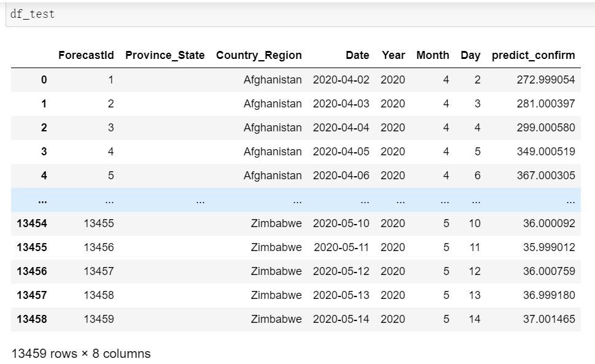Click the 2020-05-14 date cell
The width and height of the screenshot is (595, 364).
pos(341,319)
